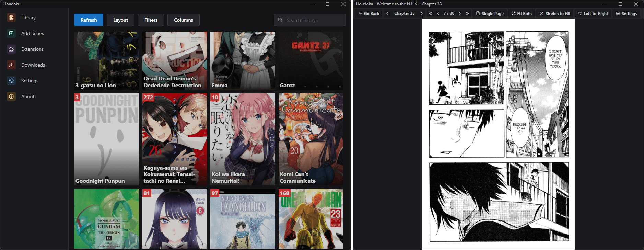Open the Gantz series cover
Viewport: 644px width, 250px height.
311,60
